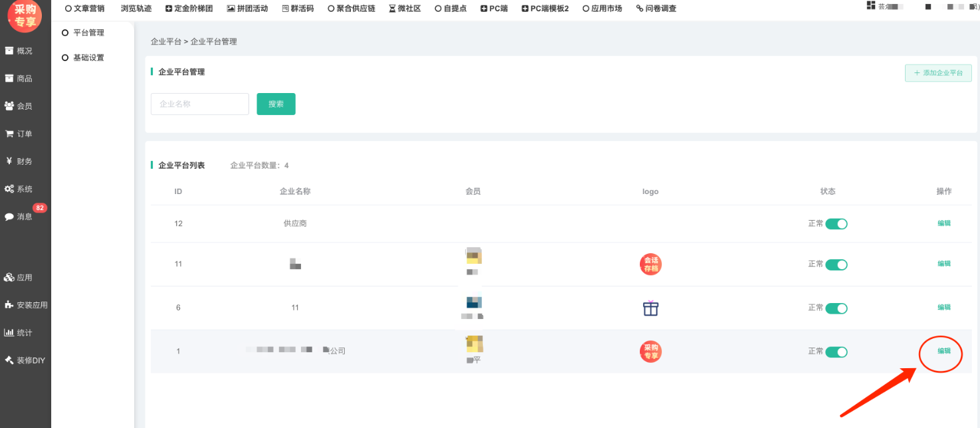Viewport: 980px width, 428px height.
Task: Open 消息 messages with 82 badge
Action: (20, 217)
